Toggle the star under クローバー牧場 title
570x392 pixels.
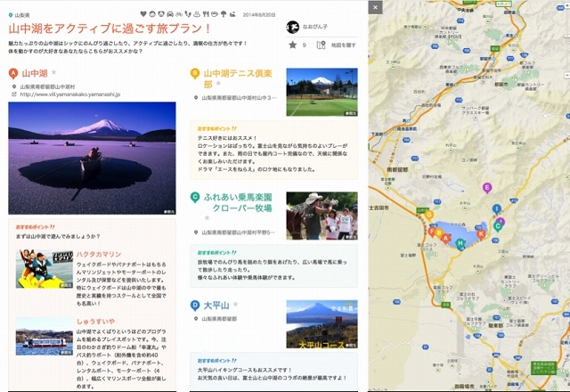(207, 217)
